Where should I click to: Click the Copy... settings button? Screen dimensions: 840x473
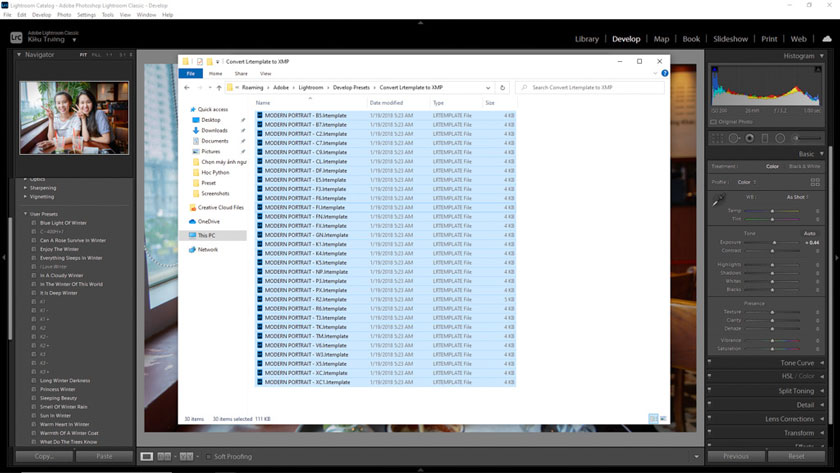(44, 456)
